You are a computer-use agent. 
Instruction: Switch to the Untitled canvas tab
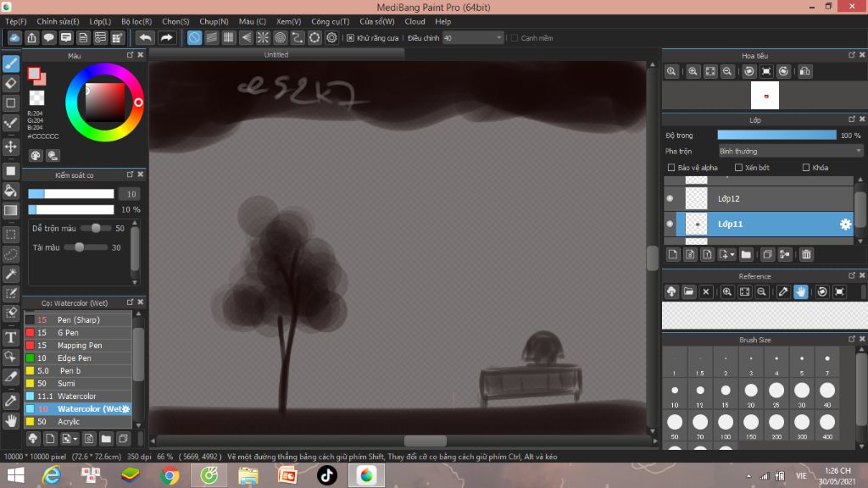pyautogui.click(x=276, y=55)
